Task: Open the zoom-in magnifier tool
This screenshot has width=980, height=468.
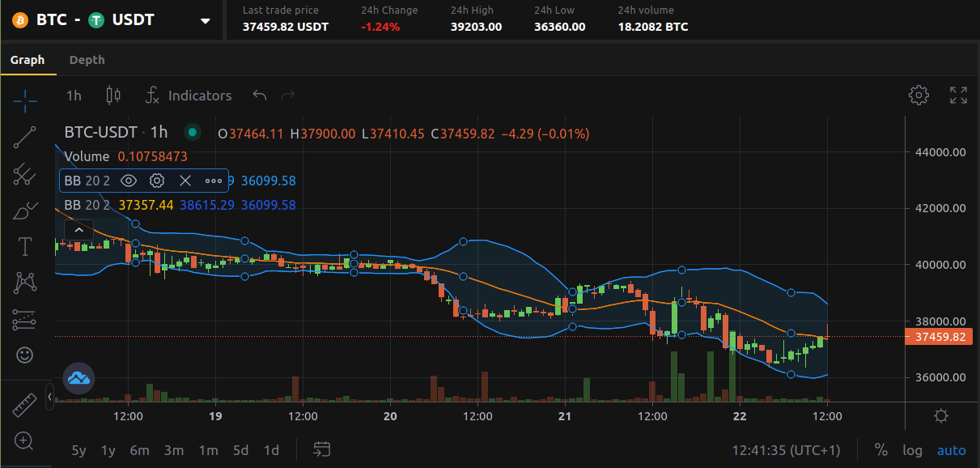Action: pyautogui.click(x=24, y=441)
